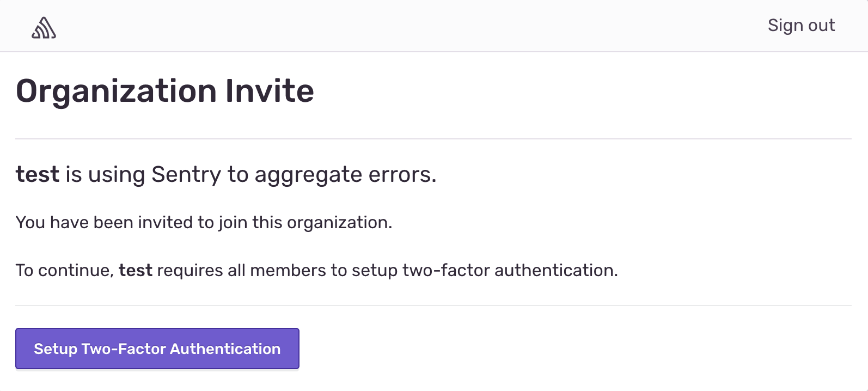Sign out of the account
The height and width of the screenshot is (391, 868).
point(800,26)
